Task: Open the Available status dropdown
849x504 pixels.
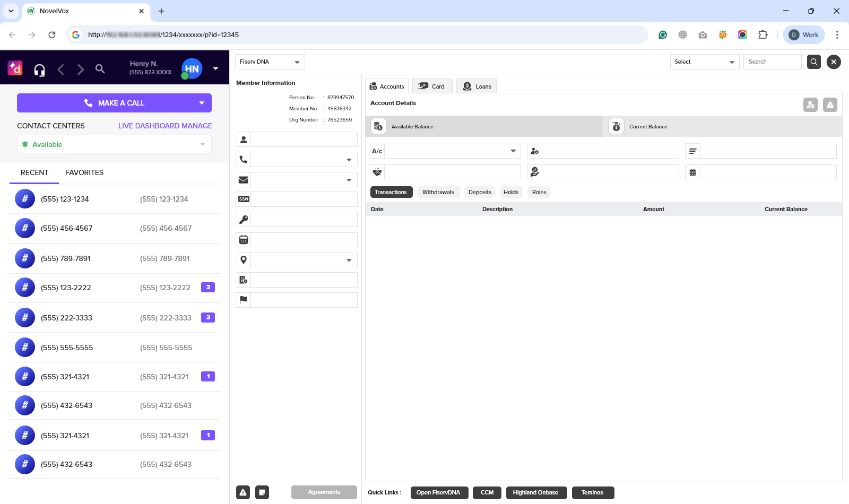Action: (x=114, y=144)
